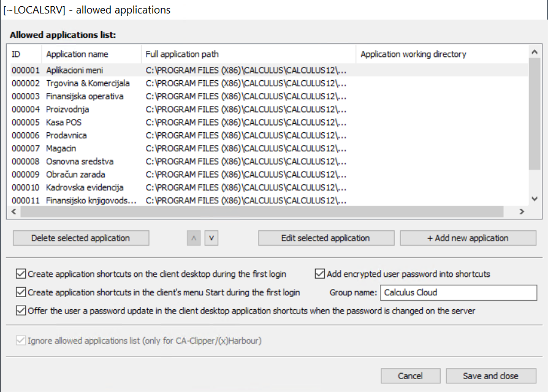Select the Kasa POS application row

pyautogui.click(x=64, y=123)
